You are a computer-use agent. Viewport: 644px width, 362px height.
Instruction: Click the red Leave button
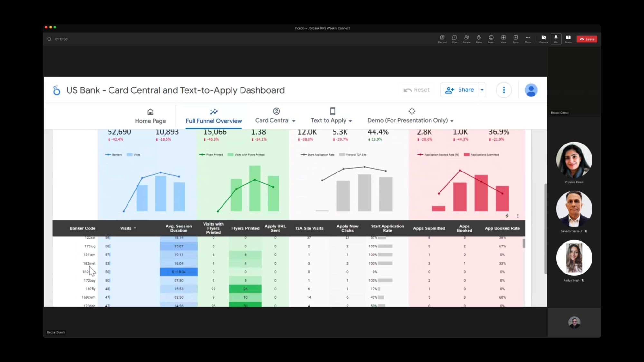(x=587, y=39)
